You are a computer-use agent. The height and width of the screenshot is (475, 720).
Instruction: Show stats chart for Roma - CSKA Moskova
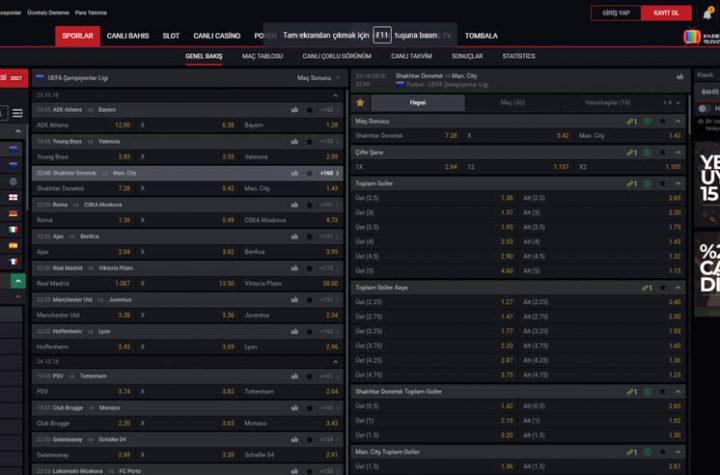294,205
